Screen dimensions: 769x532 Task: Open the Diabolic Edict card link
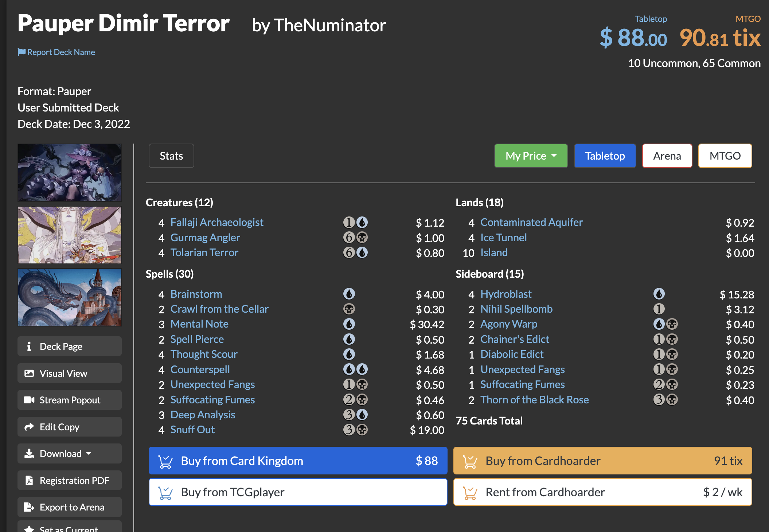[512, 354]
